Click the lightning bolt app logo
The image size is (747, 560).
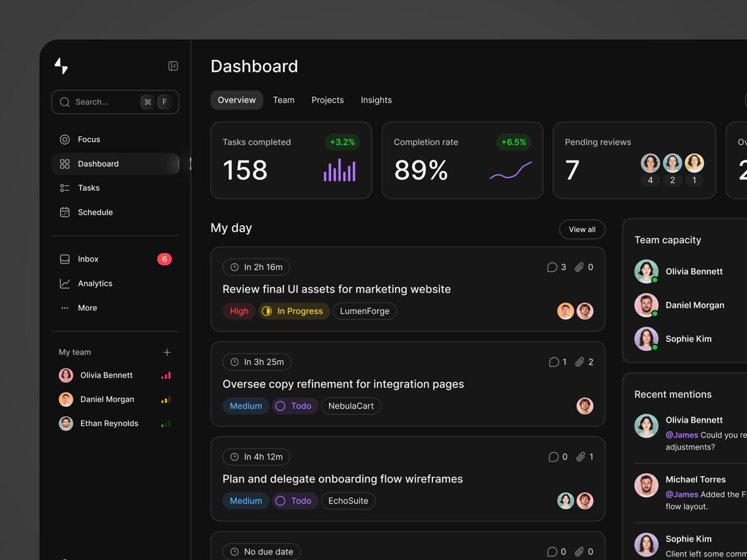pyautogui.click(x=61, y=66)
